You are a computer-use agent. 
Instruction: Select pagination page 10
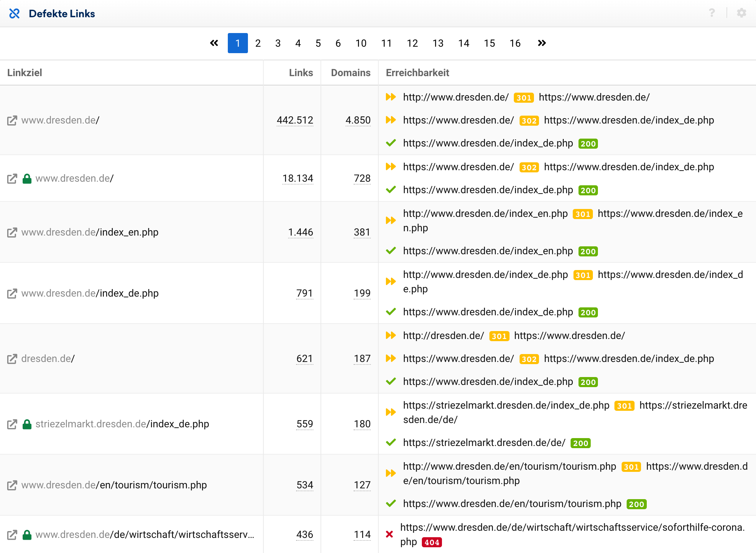[361, 43]
